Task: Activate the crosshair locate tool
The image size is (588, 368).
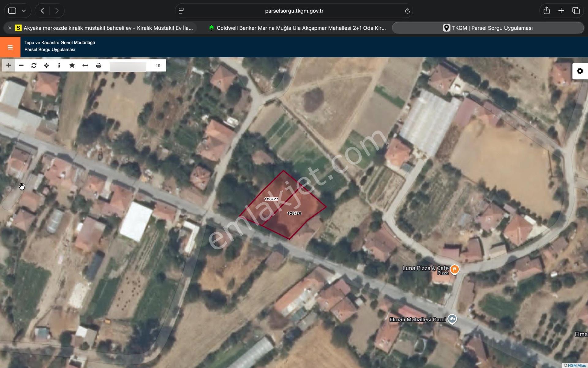Action: [x=47, y=65]
